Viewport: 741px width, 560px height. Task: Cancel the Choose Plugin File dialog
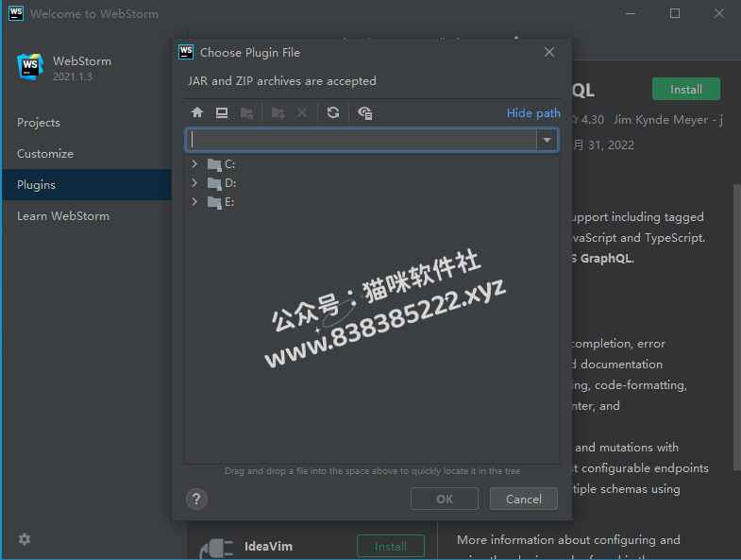point(524,499)
